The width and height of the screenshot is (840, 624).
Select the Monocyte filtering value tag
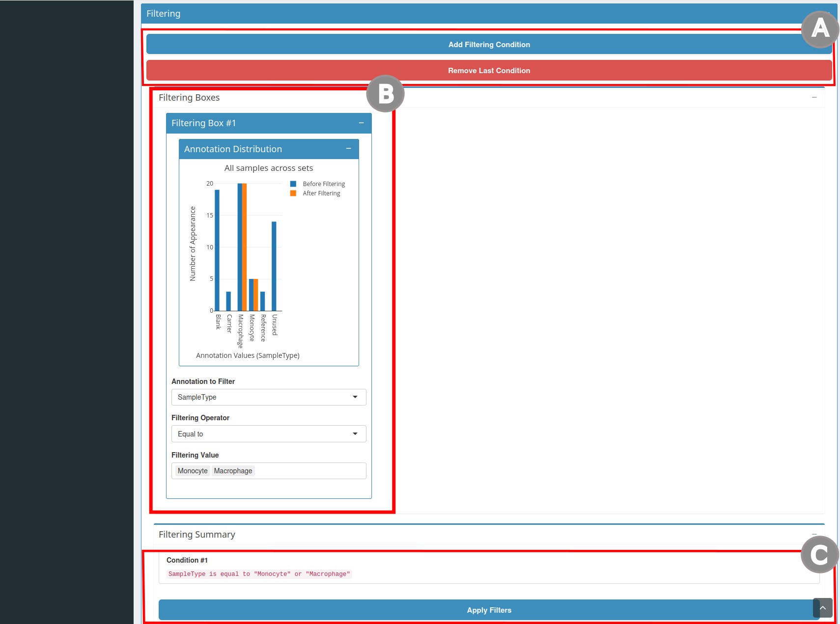(193, 471)
